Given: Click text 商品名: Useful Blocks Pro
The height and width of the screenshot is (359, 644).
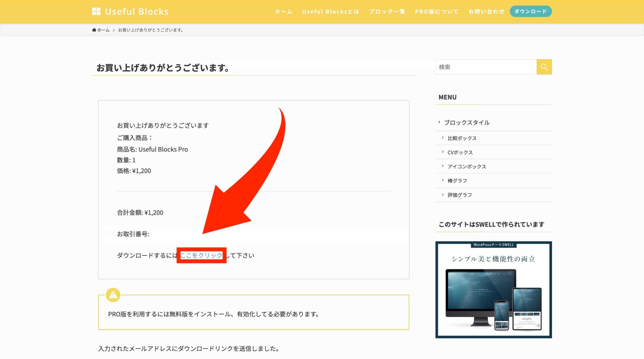Looking at the screenshot, I should pyautogui.click(x=152, y=149).
